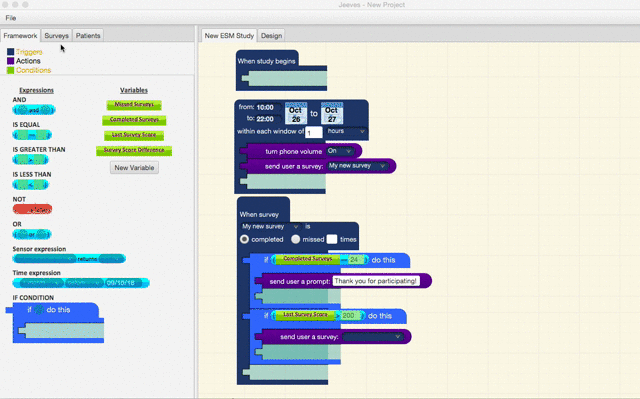The image size is (640, 399).
Task: Pick the IS GREATER THAN block
Action: 31,160
